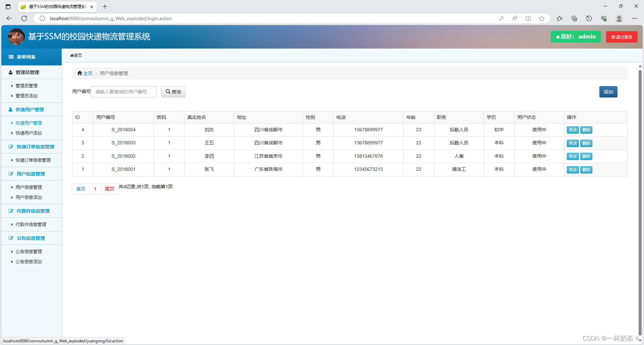
Task: Expand the 快递订单信息管理 menu section
Action: click(x=32, y=147)
